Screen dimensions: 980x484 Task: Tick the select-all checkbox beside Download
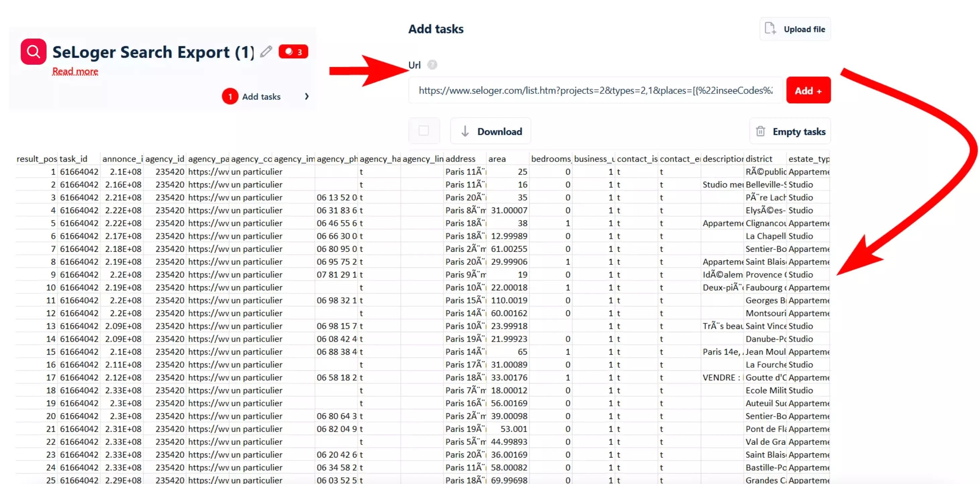click(x=424, y=131)
